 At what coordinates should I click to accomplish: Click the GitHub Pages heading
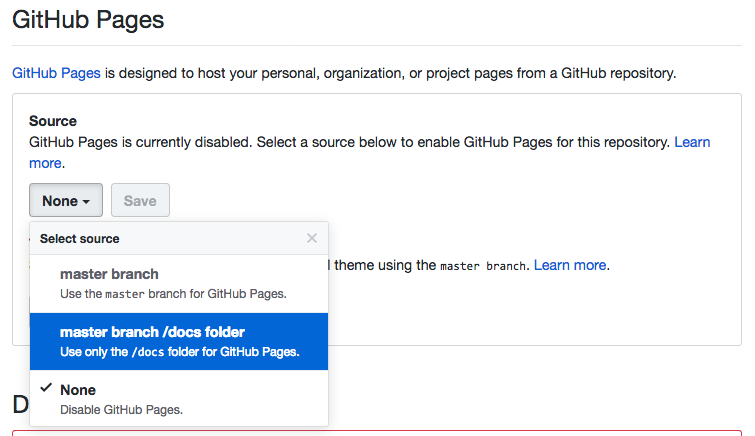[88, 20]
